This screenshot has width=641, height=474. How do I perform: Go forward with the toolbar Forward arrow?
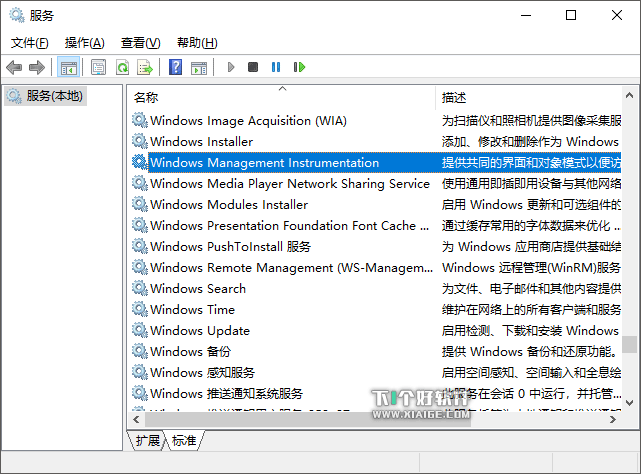click(37, 67)
